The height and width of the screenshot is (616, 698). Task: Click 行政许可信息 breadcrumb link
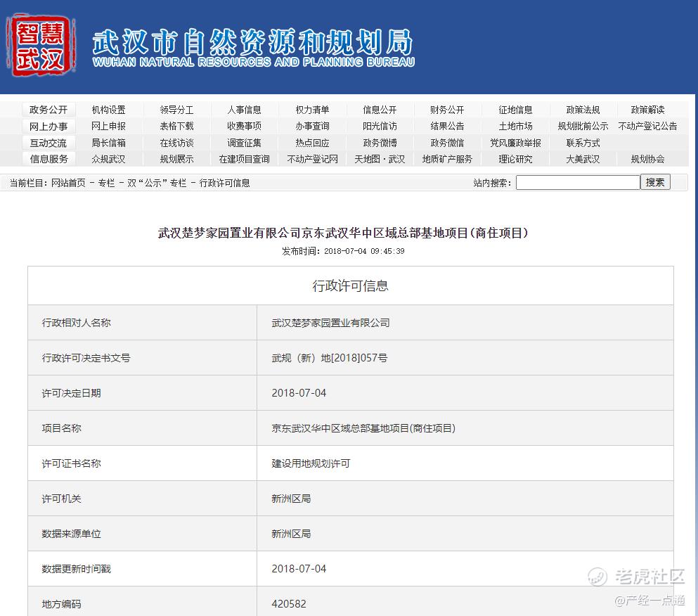point(224,183)
